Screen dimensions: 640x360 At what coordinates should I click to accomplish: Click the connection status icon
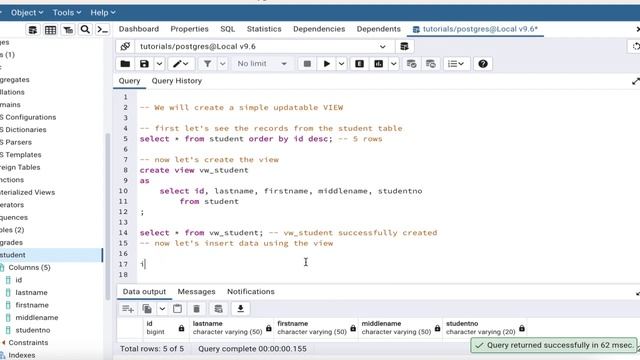click(125, 47)
